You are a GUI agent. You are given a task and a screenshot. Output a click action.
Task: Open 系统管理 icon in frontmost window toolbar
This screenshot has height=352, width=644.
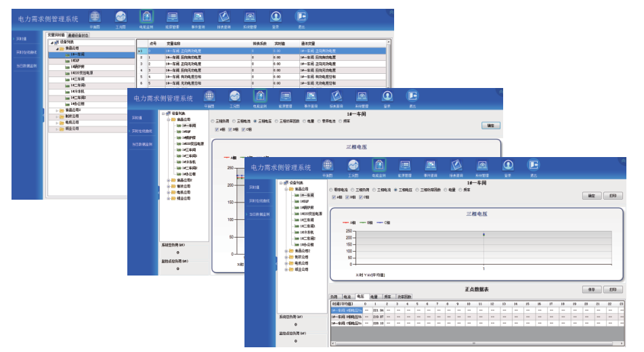pyautogui.click(x=482, y=165)
